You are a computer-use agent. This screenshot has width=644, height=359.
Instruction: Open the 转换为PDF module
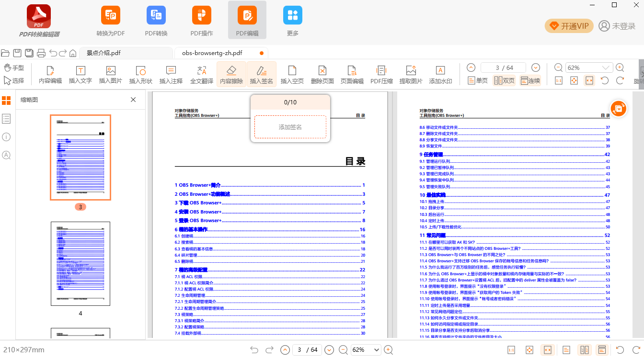tap(111, 21)
